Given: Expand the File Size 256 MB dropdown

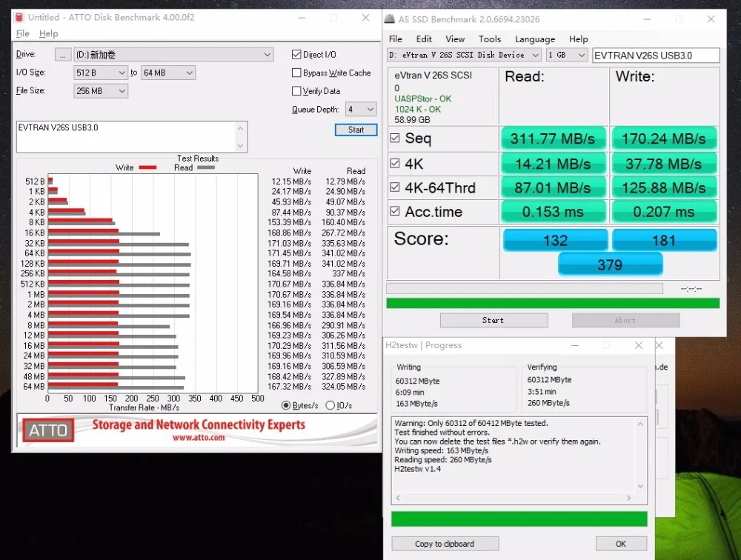Looking at the screenshot, I should 100,90.
